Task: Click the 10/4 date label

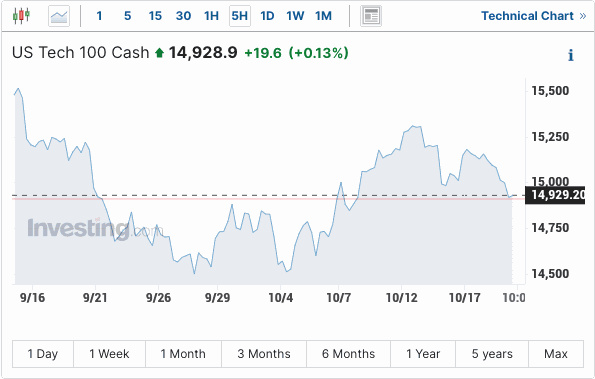Action: click(280, 297)
